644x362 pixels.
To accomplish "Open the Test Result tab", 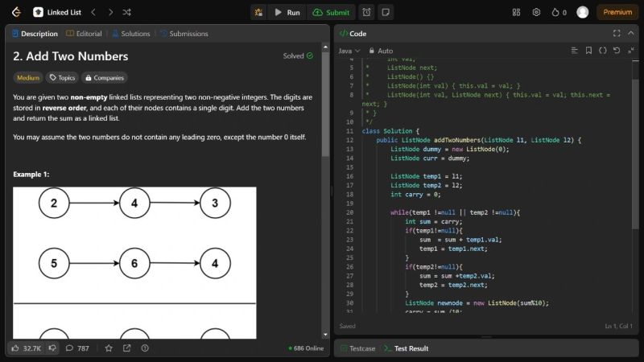I will [x=407, y=348].
